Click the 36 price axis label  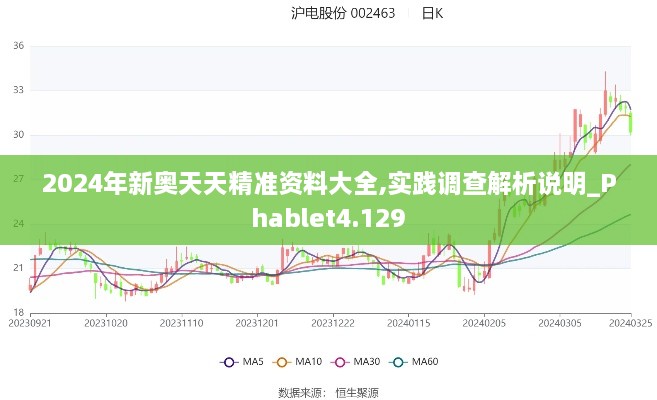[18, 46]
